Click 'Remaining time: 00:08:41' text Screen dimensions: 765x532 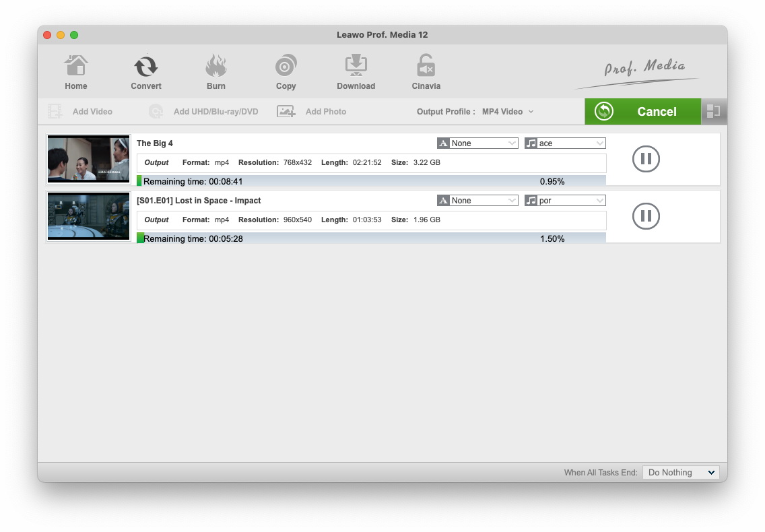click(193, 181)
